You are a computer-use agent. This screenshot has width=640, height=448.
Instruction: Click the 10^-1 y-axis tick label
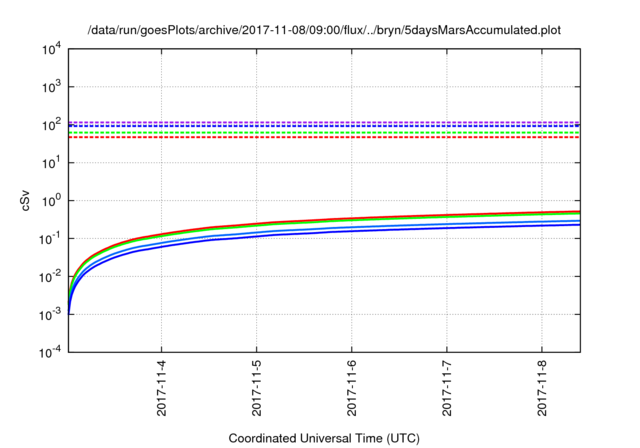[x=50, y=239]
